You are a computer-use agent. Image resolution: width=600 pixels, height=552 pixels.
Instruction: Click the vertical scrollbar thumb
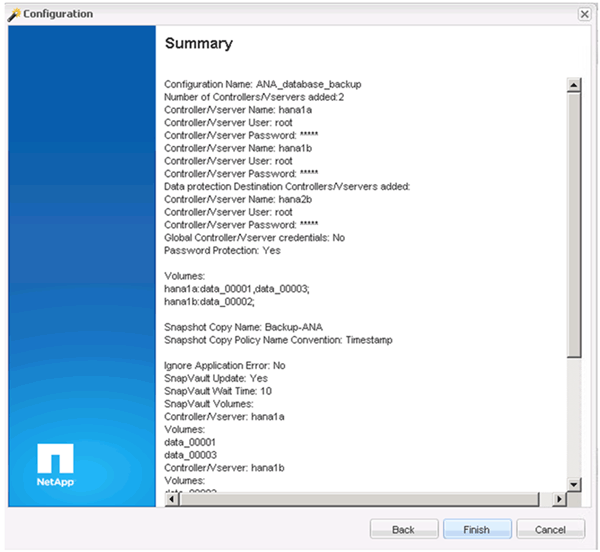[574, 225]
